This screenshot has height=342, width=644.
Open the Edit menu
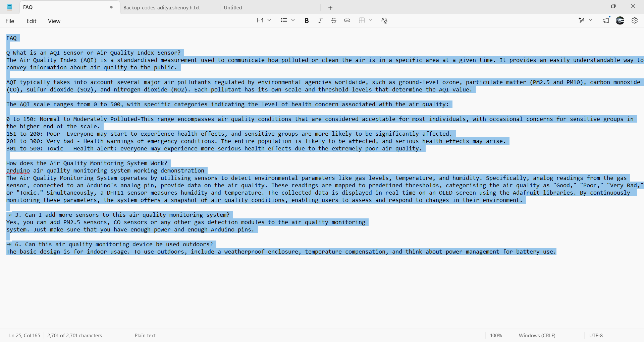[32, 21]
